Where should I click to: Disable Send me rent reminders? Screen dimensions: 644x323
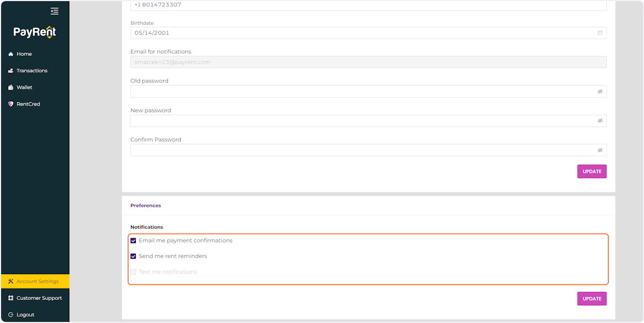point(133,256)
